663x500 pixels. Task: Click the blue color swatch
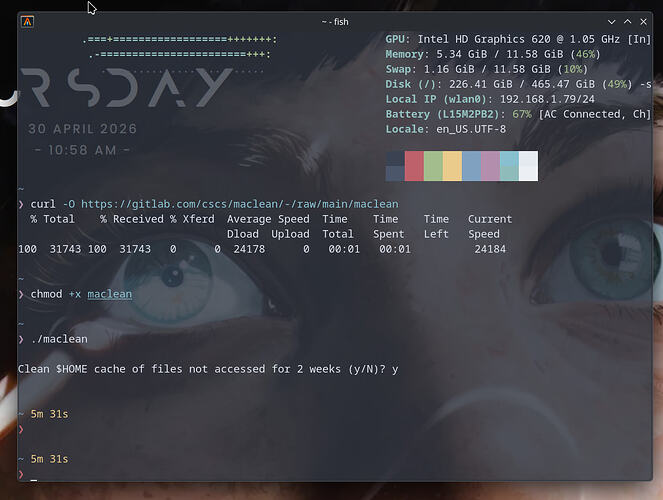(x=471, y=166)
